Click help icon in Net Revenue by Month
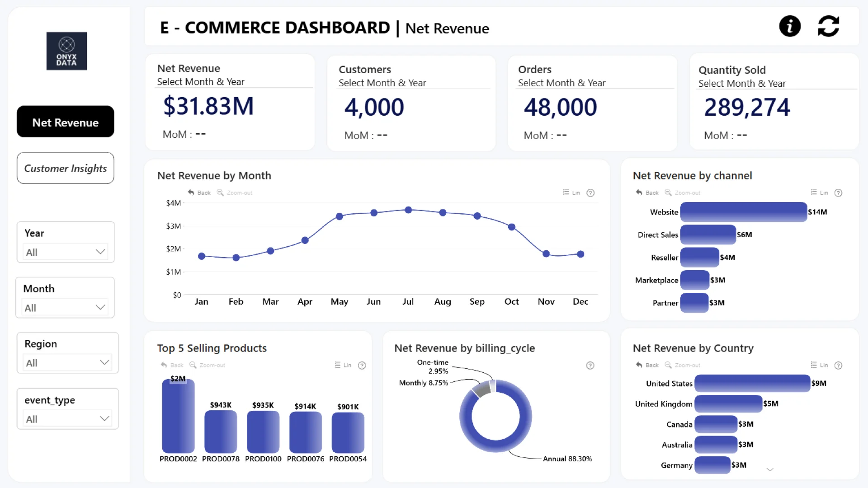 tap(590, 193)
